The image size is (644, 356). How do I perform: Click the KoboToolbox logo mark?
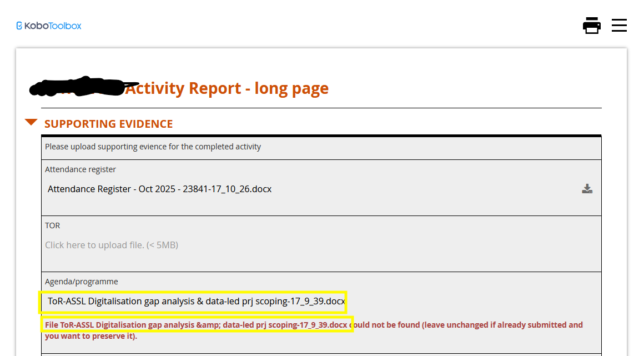coord(19,26)
